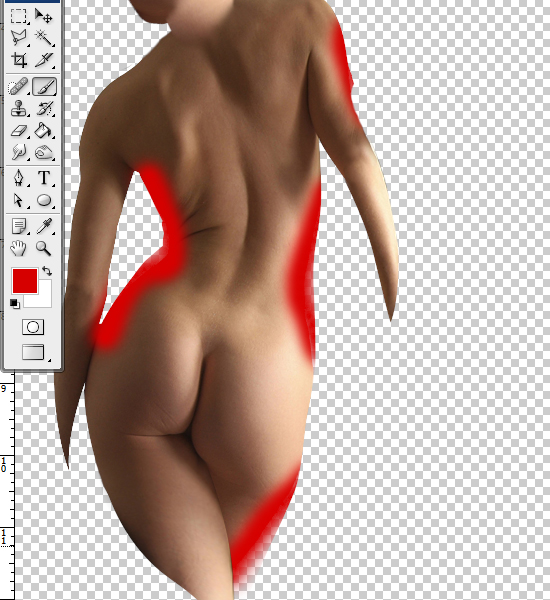Activate the Type (T) tool
The width and height of the screenshot is (550, 600).
[44, 178]
